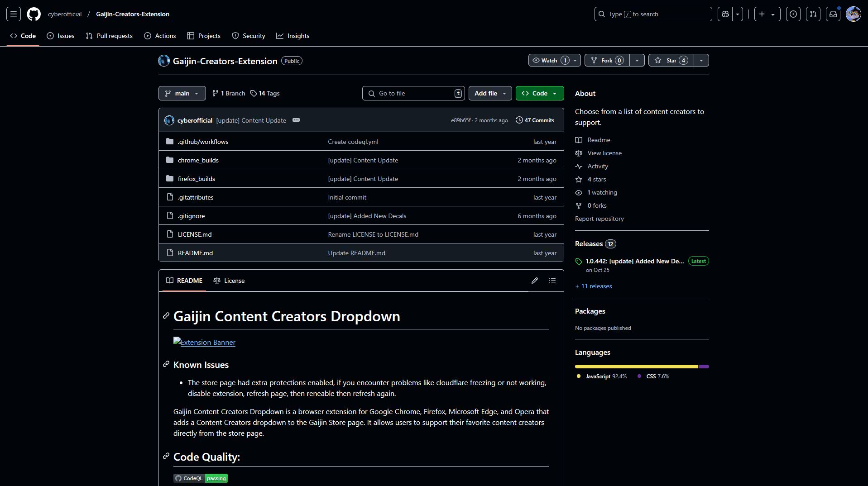Click the issues circle icon in header
868x486 pixels.
(x=793, y=14)
